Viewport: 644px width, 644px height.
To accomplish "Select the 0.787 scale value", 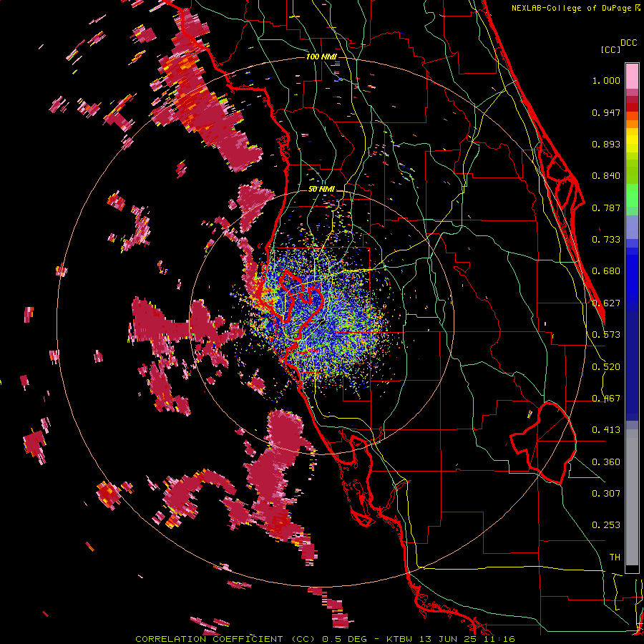I will click(x=606, y=208).
